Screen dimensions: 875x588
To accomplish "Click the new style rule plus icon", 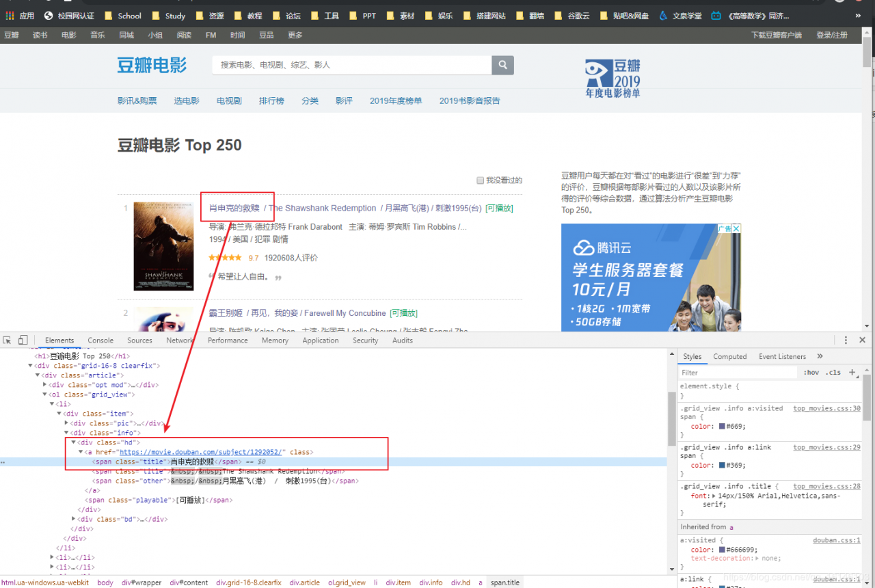I will [x=852, y=373].
